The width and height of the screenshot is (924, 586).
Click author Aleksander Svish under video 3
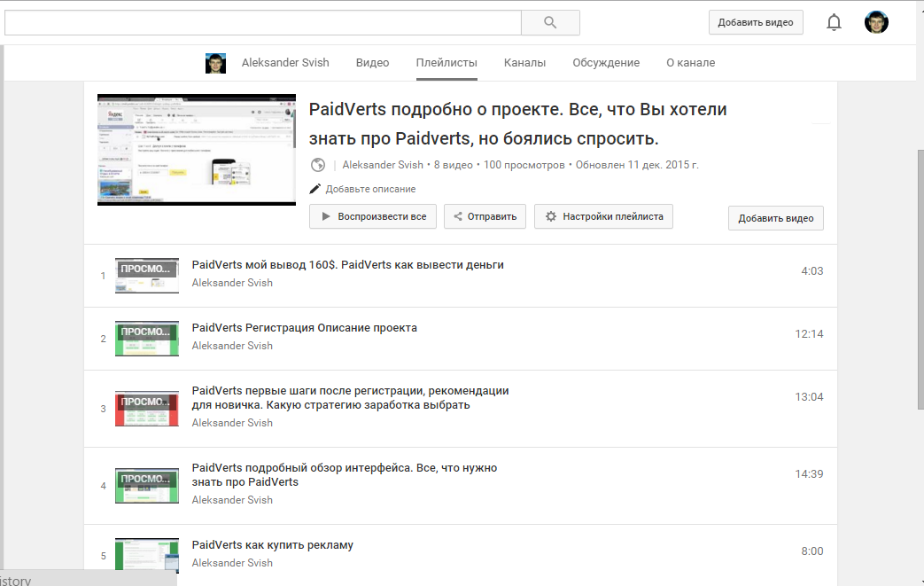coord(232,423)
